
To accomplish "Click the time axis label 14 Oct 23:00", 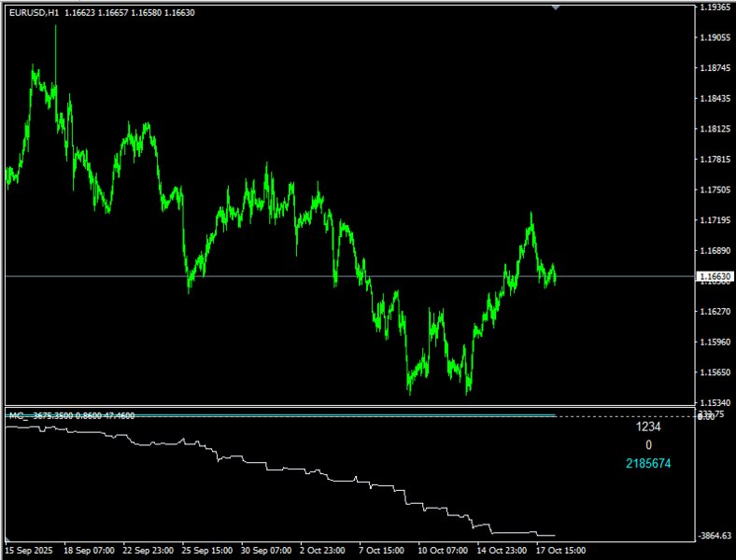I will [502, 550].
